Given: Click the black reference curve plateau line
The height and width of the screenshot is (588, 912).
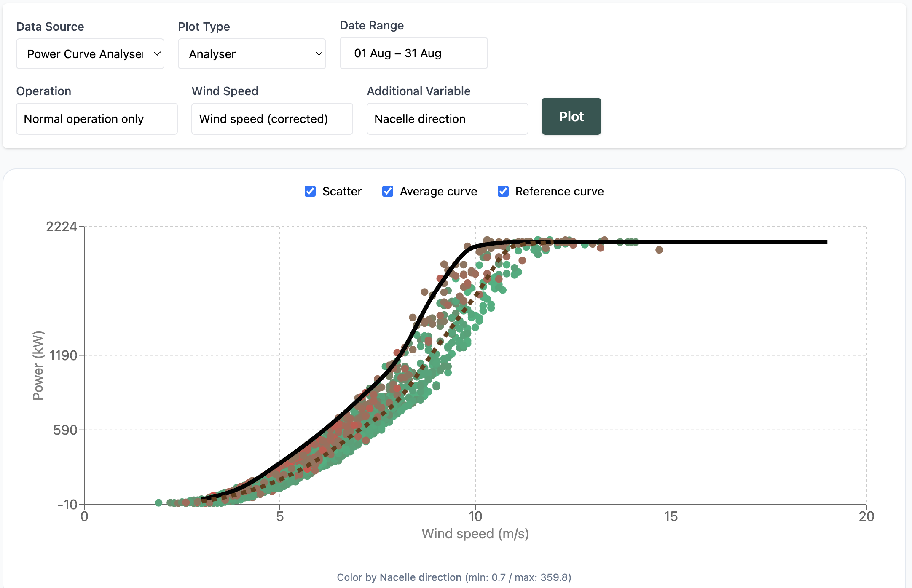Looking at the screenshot, I should click(738, 242).
